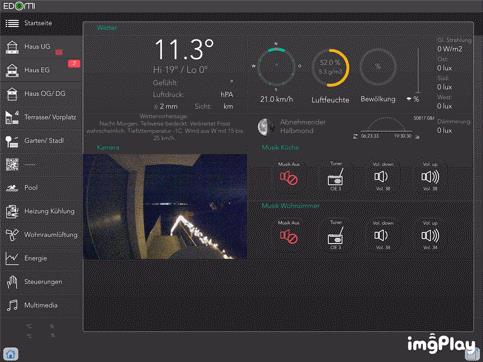Click the Luftfeuchte humidity gauge
Image resolution: width=483 pixels, height=362 pixels.
click(x=330, y=68)
